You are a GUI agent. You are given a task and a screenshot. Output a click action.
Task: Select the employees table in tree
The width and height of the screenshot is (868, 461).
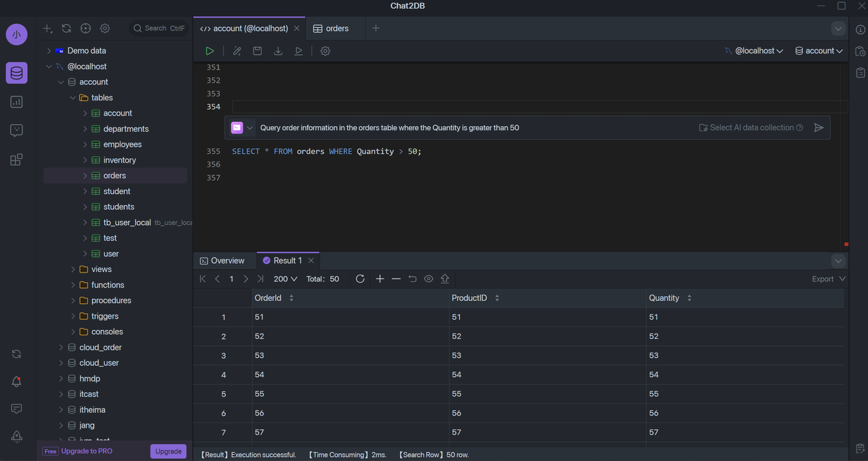coord(123,144)
